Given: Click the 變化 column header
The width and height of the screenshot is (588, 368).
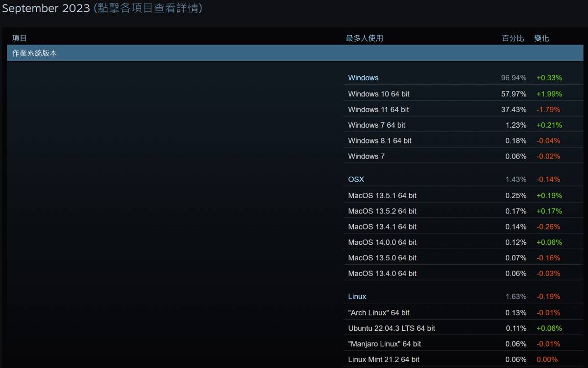Looking at the screenshot, I should pos(541,38).
